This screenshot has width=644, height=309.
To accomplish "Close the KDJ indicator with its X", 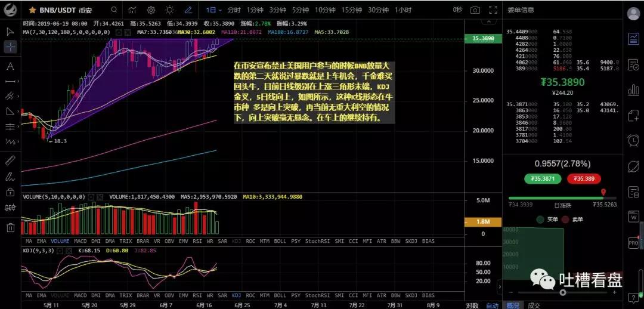I will tap(69, 250).
